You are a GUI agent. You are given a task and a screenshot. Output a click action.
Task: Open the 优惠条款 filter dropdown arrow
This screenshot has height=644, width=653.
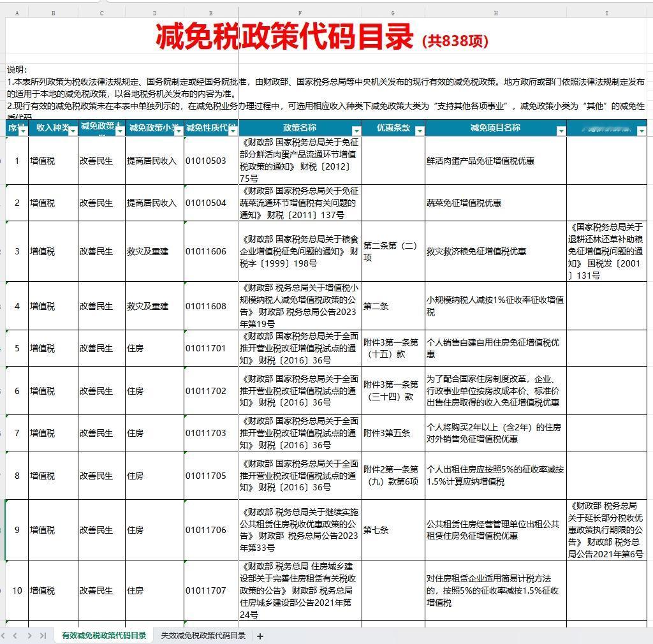coord(420,131)
